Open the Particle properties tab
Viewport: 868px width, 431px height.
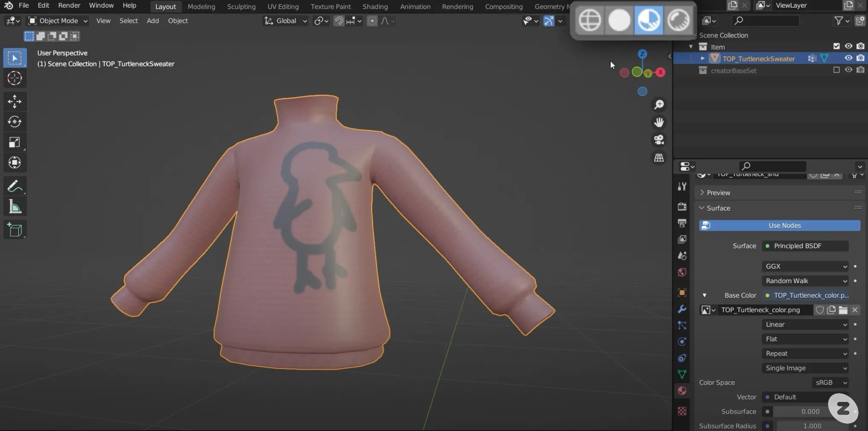point(682,325)
